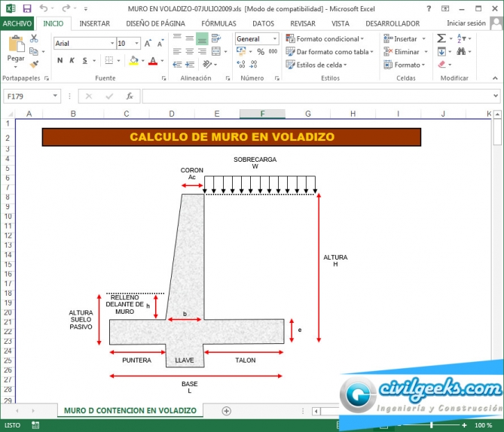Toggle bold formatting with N button
504x432 pixels.
point(60,61)
